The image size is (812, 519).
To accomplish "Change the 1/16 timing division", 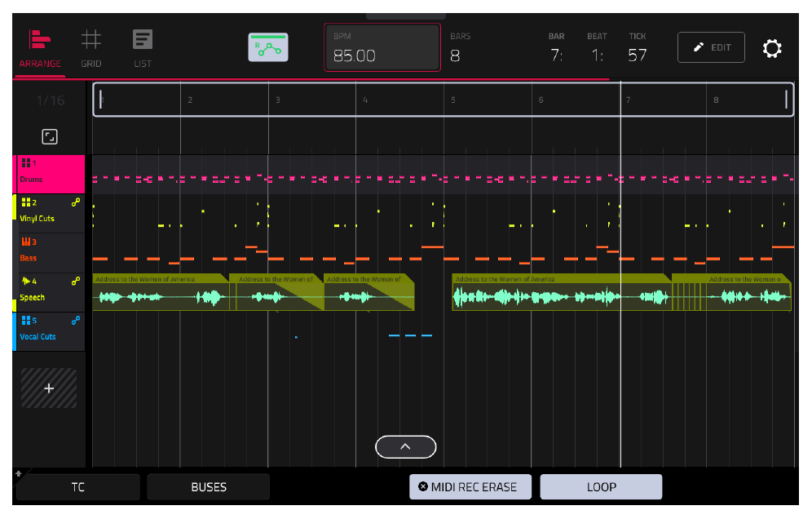I will pos(51,100).
